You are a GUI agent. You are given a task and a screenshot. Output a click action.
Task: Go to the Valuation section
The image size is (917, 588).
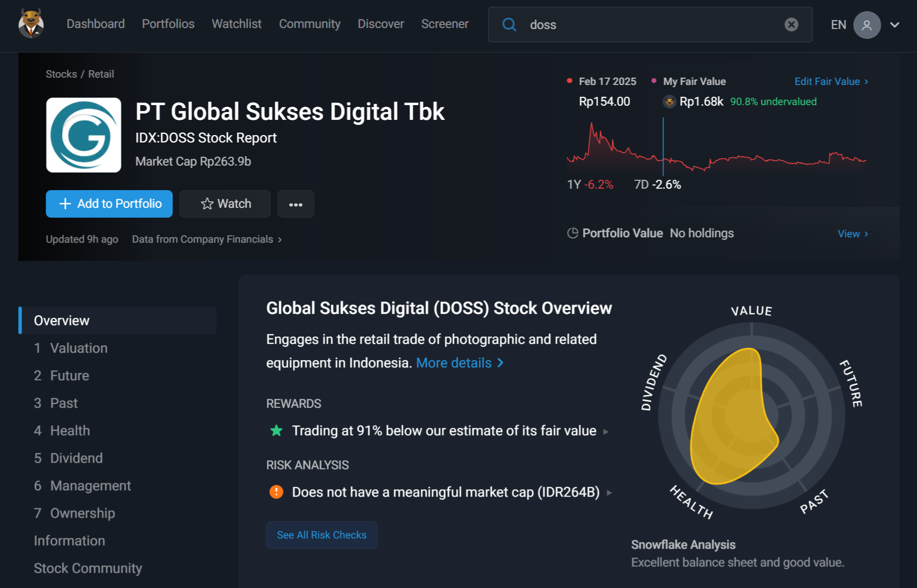coord(79,348)
